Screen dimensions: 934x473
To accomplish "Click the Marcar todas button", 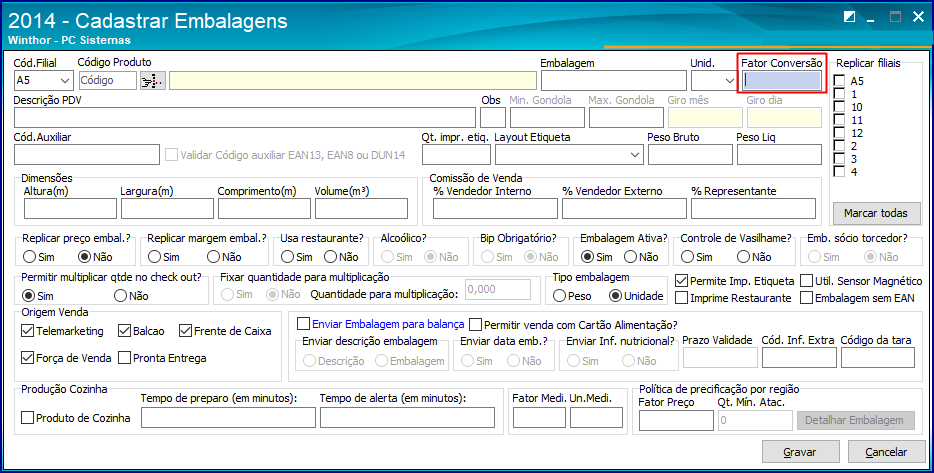I will pyautogui.click(x=876, y=213).
